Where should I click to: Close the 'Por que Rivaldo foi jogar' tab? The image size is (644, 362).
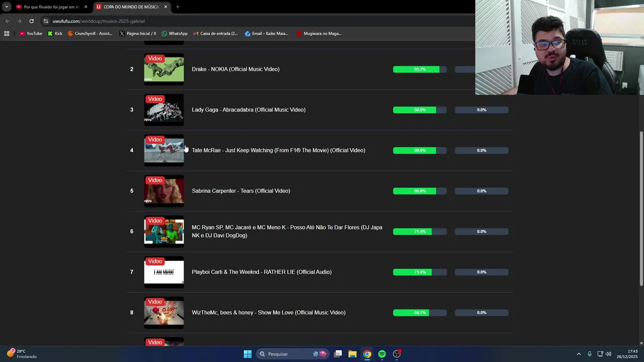(x=86, y=7)
